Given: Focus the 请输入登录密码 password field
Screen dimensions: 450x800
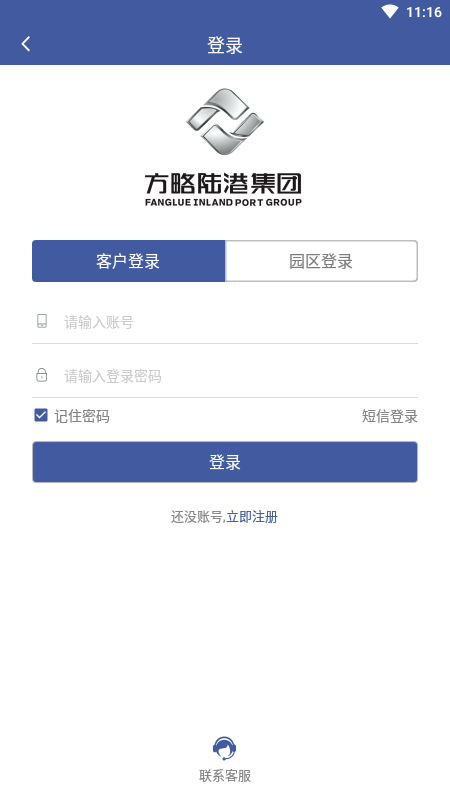Looking at the screenshot, I should tap(225, 376).
